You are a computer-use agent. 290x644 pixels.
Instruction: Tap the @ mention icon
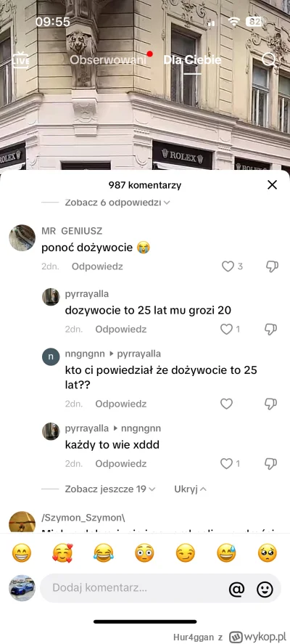coord(236,590)
